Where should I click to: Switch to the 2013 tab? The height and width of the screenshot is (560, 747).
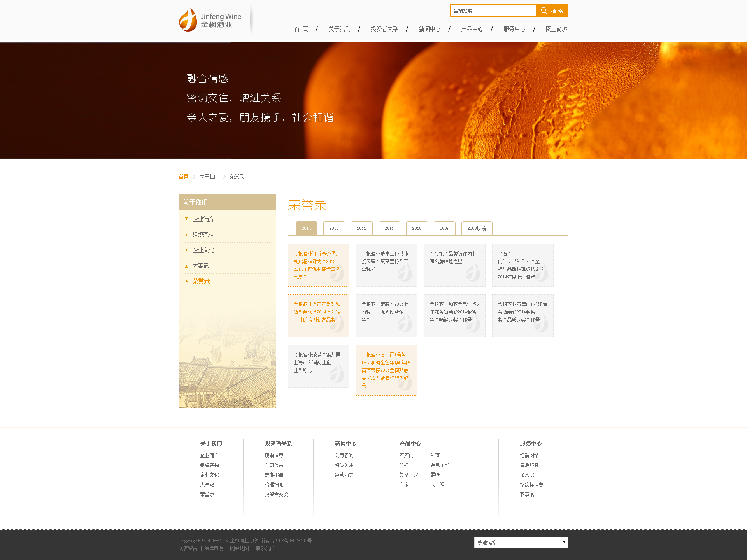point(334,228)
